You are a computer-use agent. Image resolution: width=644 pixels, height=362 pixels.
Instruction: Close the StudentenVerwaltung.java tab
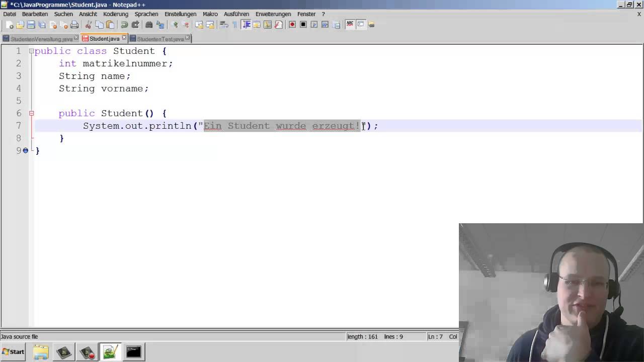point(76,38)
